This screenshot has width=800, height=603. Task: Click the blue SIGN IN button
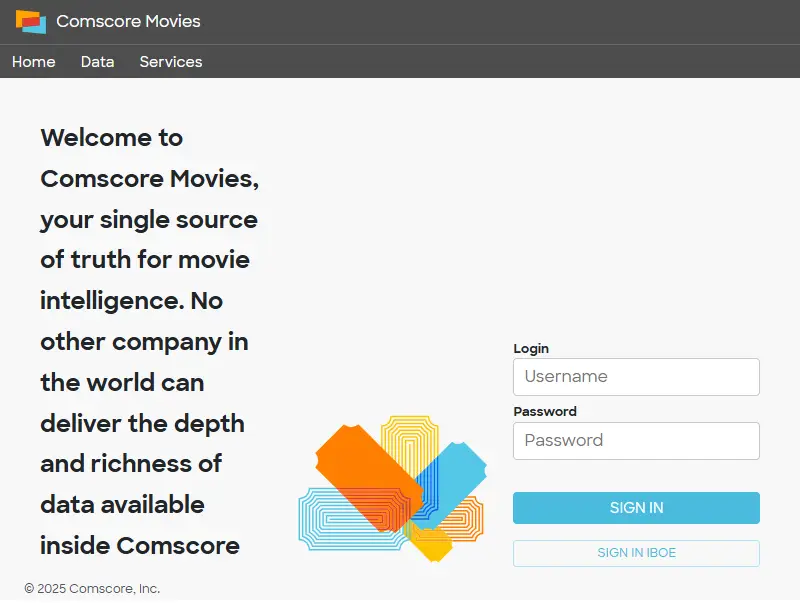(x=636, y=508)
